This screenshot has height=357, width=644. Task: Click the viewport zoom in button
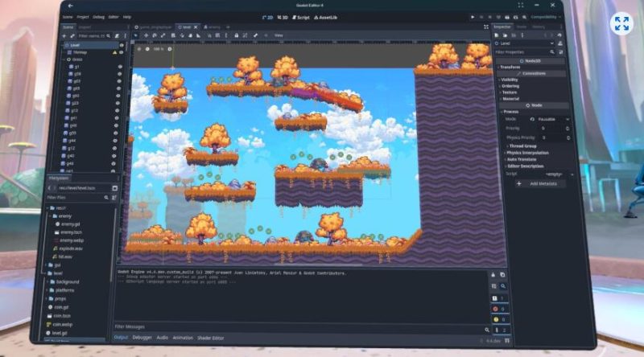pyautogui.click(x=170, y=49)
